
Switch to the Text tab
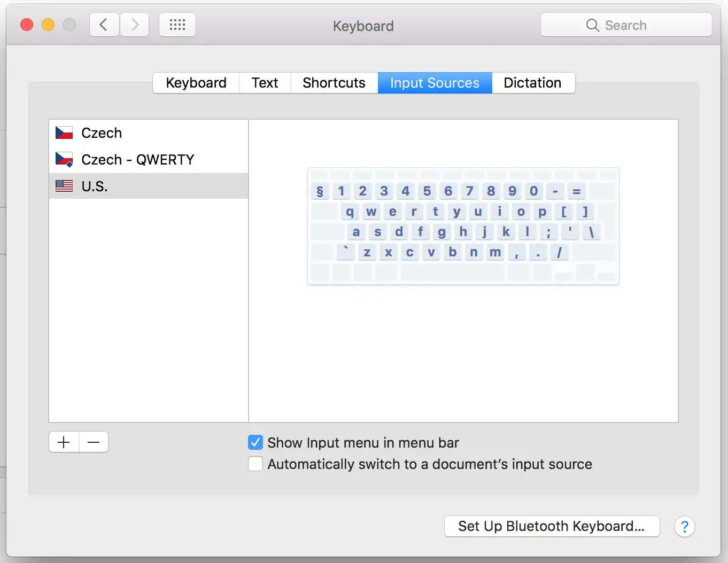point(265,83)
